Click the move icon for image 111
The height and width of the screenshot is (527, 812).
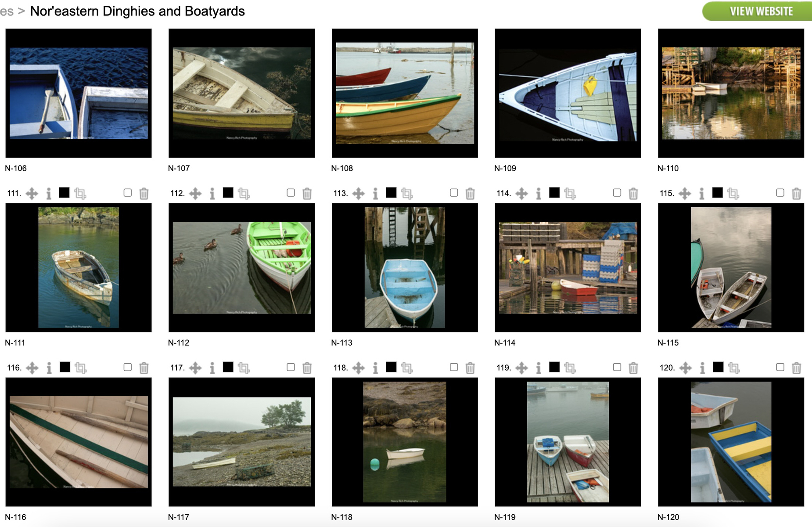(x=32, y=193)
